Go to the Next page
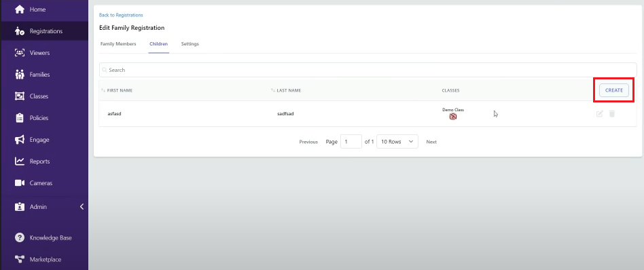 tap(431, 142)
